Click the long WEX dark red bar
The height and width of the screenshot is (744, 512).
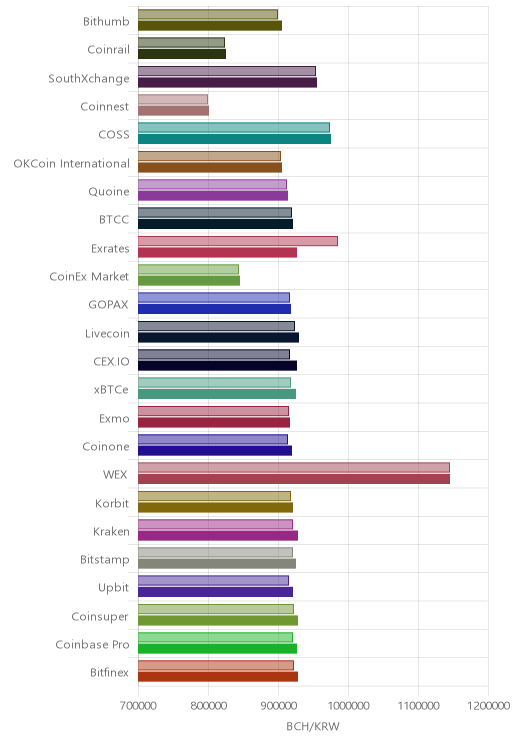pyautogui.click(x=294, y=479)
